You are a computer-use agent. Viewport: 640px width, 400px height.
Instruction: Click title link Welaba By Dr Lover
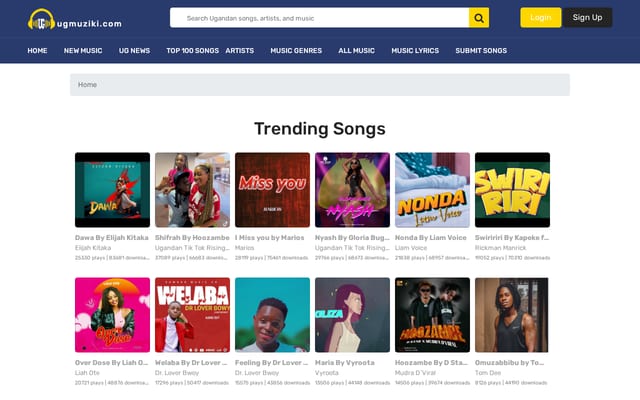[191, 362]
